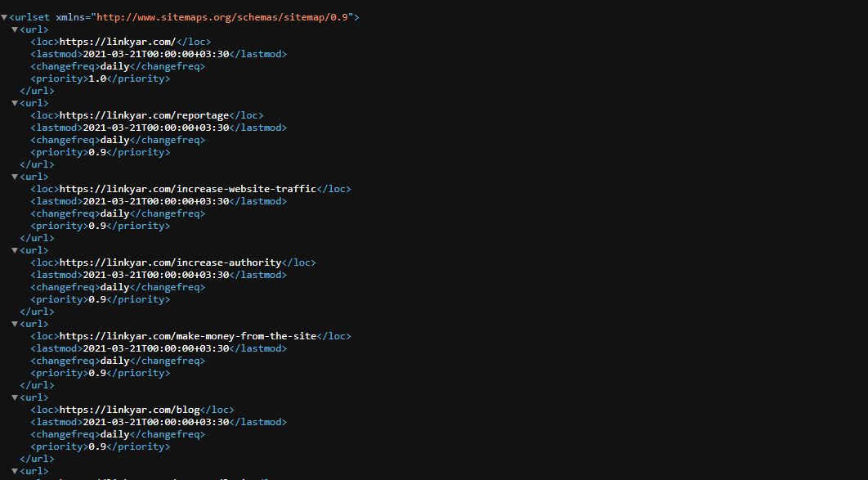This screenshot has height=480, width=868.
Task: Click the priority 0.9 in the increase-website-traffic entry
Action: (x=97, y=226)
